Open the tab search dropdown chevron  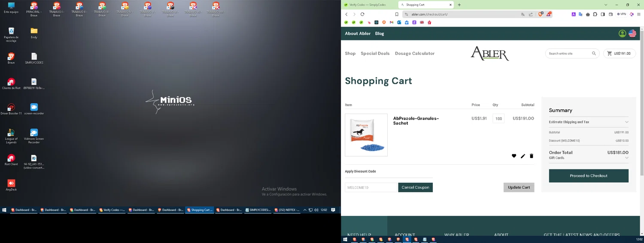point(606,5)
